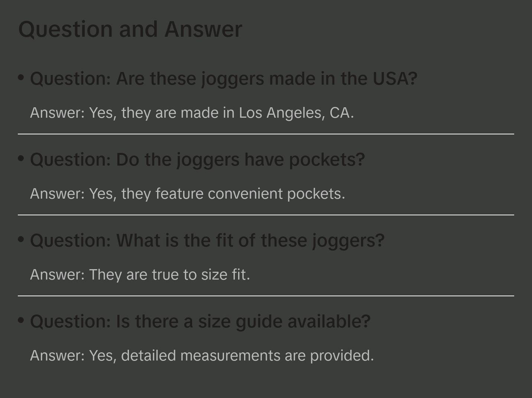532x398 pixels.
Task: Expand the "What is the fit" question
Action: (207, 241)
